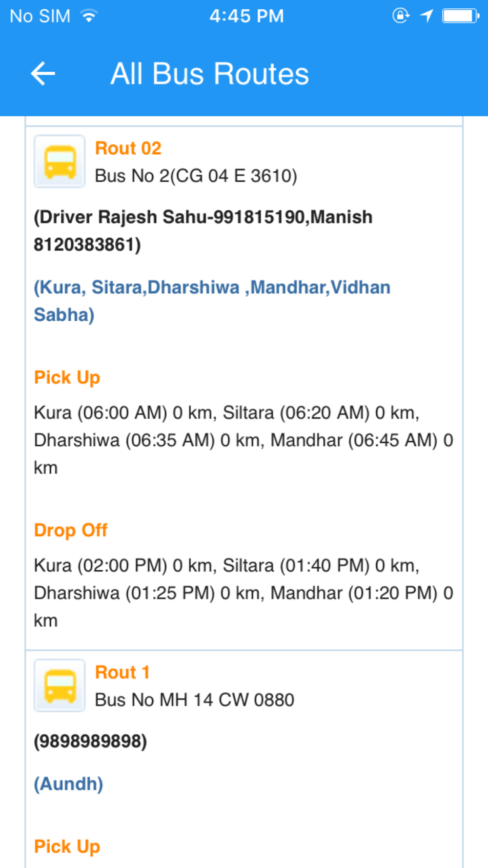
Task: Tap the All Bus Routes title
Action: (x=210, y=74)
